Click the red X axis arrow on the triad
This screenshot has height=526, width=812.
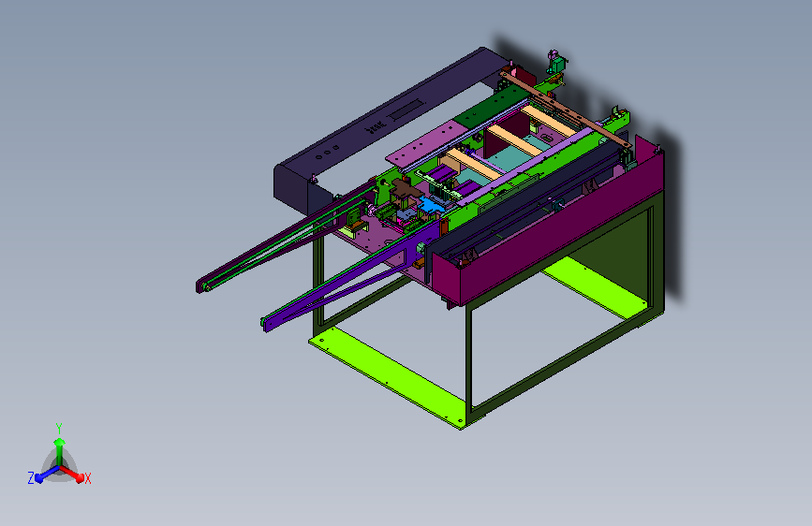pos(72,474)
